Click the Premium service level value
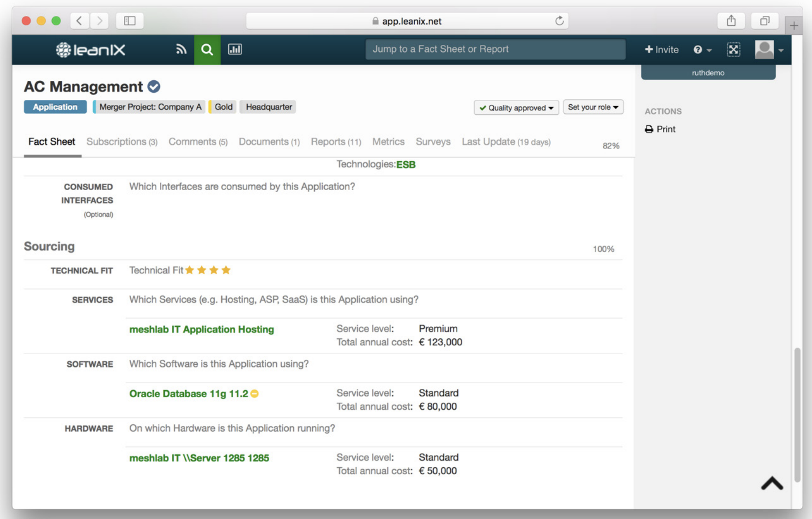This screenshot has width=812, height=519. [438, 329]
